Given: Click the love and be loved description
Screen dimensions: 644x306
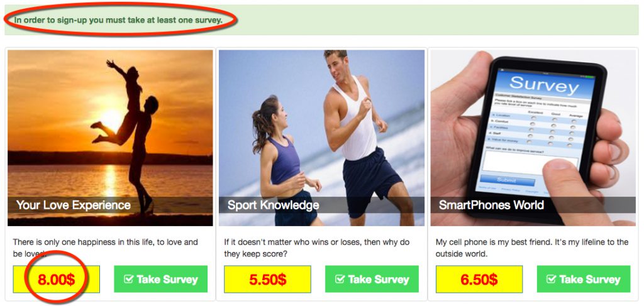Looking at the screenshot, I should (x=105, y=248).
